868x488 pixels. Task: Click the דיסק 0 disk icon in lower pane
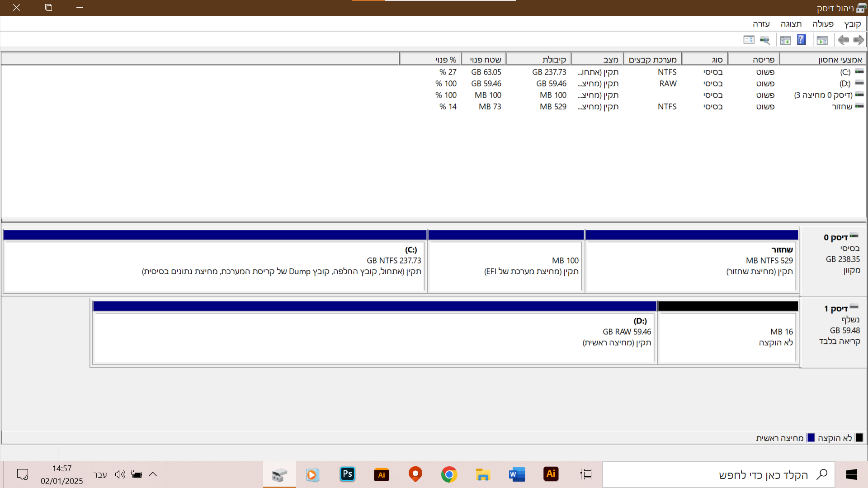[x=854, y=236]
